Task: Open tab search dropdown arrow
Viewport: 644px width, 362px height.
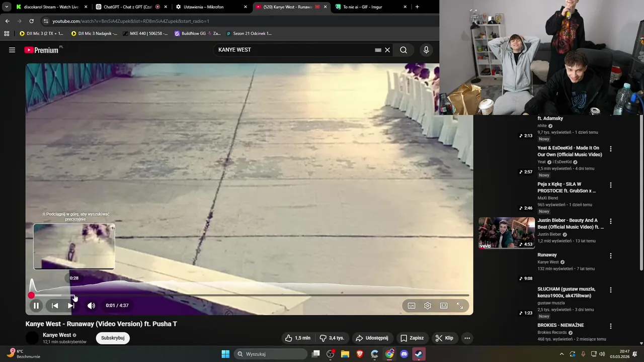Action: pos(7,7)
